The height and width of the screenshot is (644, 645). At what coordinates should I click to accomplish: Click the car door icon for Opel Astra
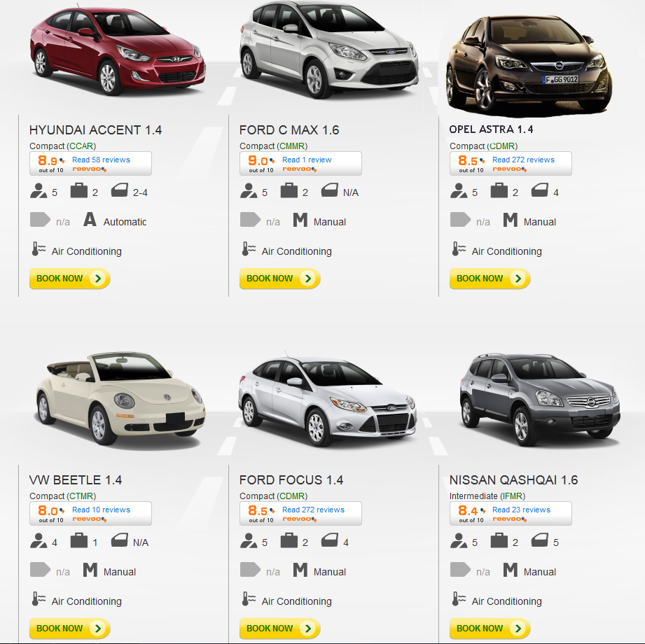click(x=540, y=190)
